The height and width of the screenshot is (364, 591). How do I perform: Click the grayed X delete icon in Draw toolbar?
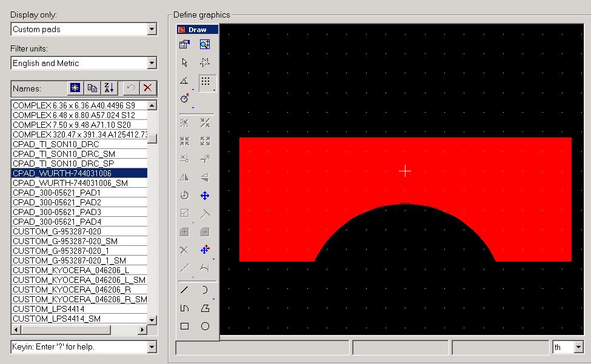coord(184,250)
